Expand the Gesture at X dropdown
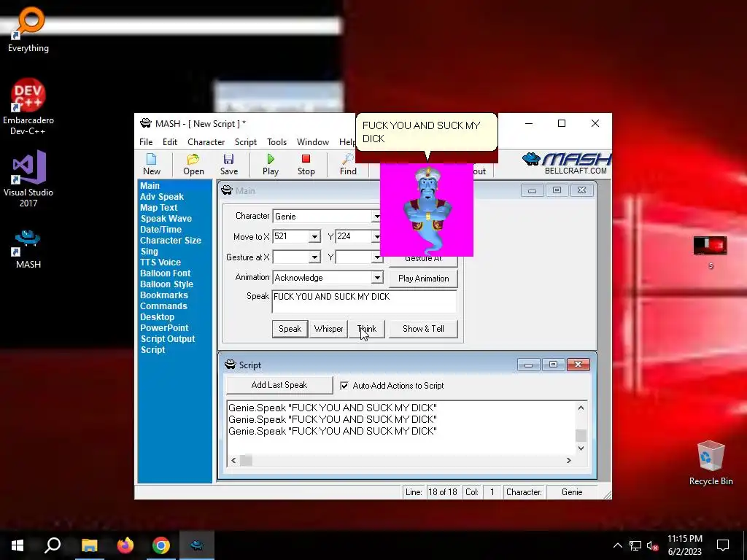The width and height of the screenshot is (747, 560). pos(314,257)
